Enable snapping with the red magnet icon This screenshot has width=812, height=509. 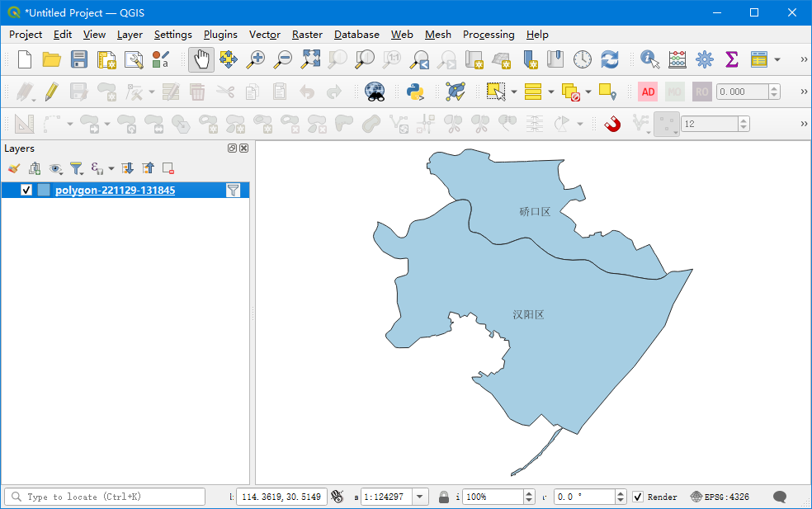click(612, 124)
